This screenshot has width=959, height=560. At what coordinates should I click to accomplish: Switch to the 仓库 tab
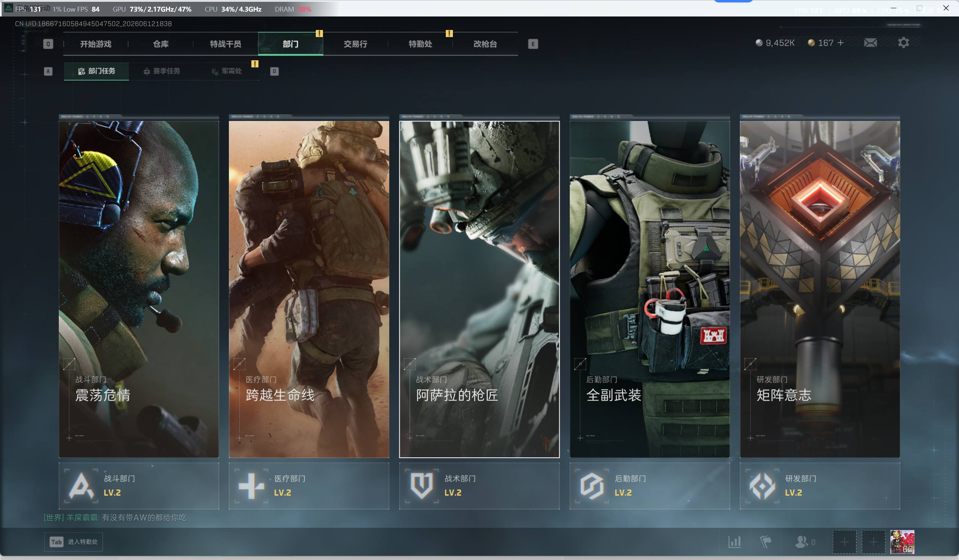pyautogui.click(x=161, y=44)
